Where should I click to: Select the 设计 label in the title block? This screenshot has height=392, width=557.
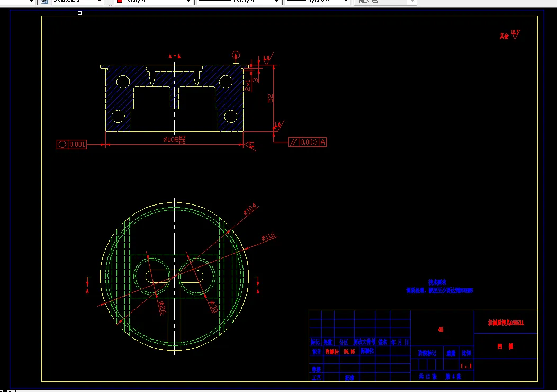point(317,352)
